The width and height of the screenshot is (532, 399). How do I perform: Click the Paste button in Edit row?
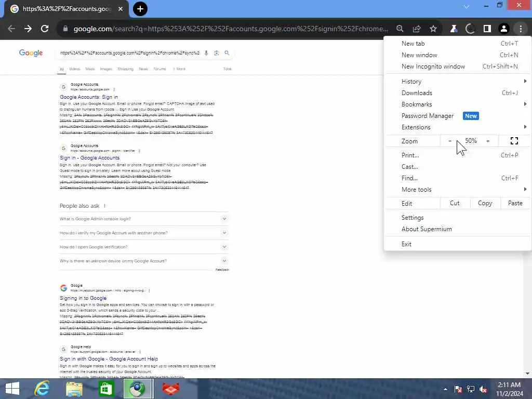515,203
